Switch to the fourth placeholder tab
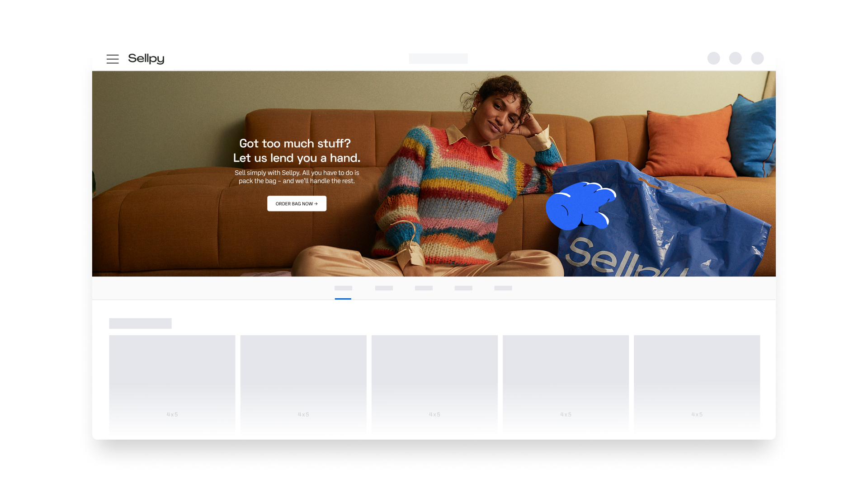This screenshot has height=488, width=868. coord(463,288)
